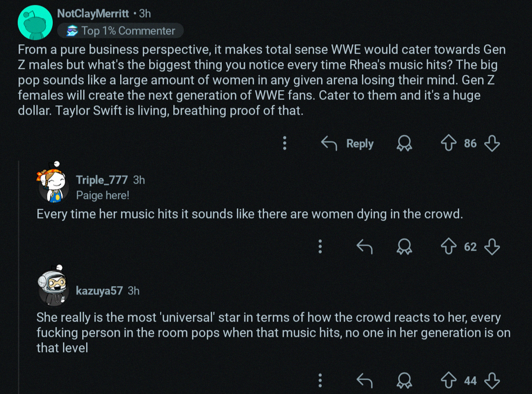Give award to Triple_777's comment
The width and height of the screenshot is (532, 394).
click(x=405, y=247)
